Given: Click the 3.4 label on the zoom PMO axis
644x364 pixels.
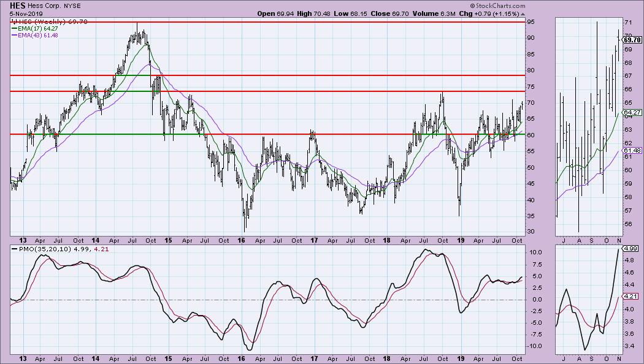Looking at the screenshot, I should pyautogui.click(x=629, y=346).
